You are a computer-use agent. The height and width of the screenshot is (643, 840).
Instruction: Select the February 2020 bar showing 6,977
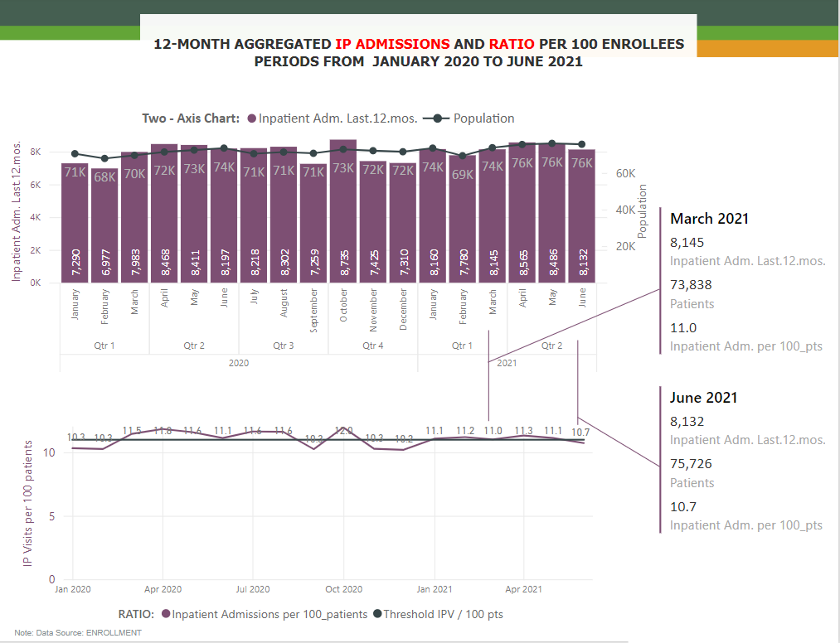point(104,225)
